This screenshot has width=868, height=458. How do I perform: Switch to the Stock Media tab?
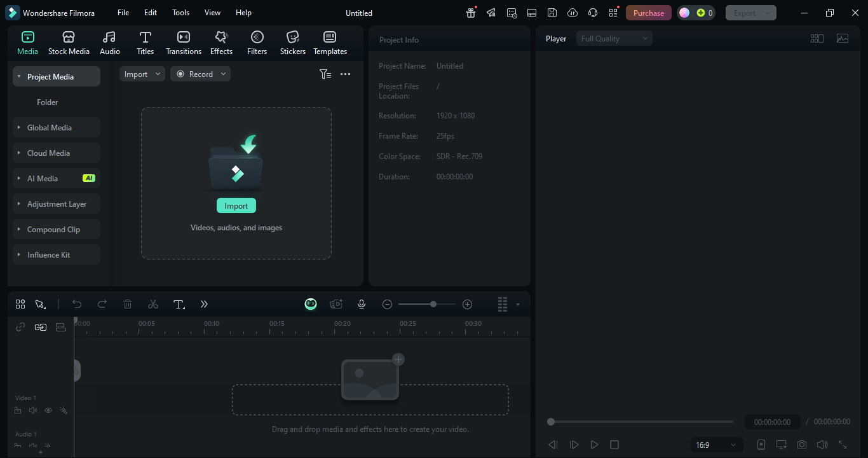(69, 43)
